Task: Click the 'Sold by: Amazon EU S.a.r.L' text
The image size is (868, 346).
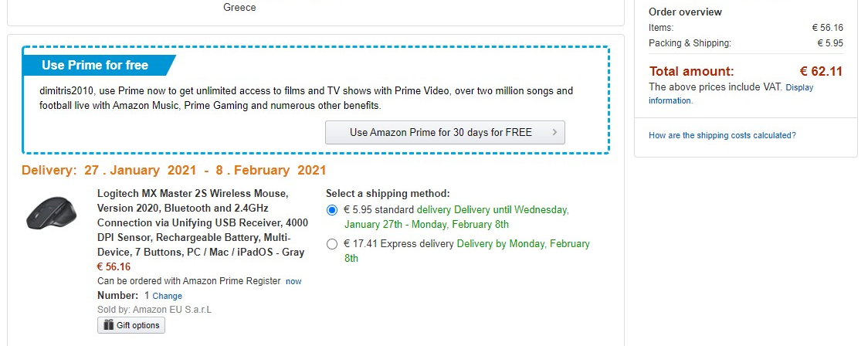Action: [154, 310]
